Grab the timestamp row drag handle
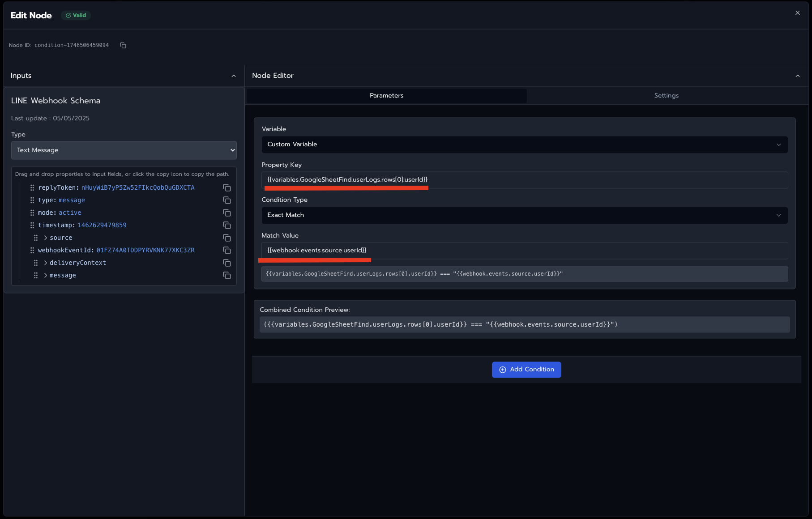The width and height of the screenshot is (812, 519). (32, 225)
